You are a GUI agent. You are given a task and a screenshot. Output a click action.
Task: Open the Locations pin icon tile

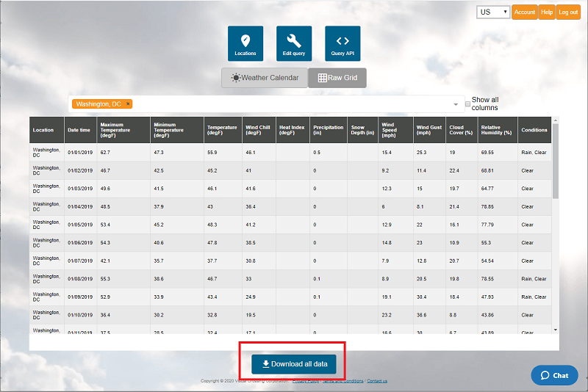(x=245, y=43)
